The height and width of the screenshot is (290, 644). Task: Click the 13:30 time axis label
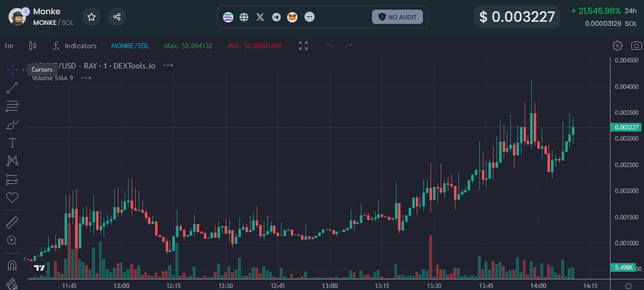(434, 285)
